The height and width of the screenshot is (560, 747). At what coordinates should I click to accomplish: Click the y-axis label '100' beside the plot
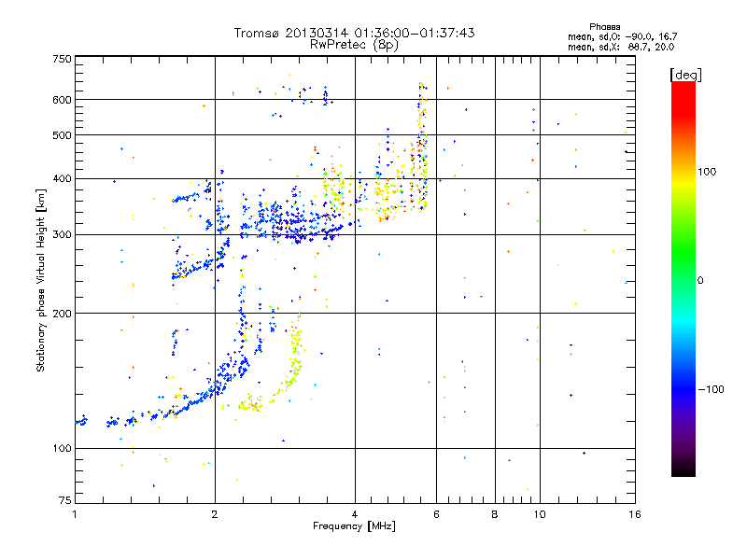tap(62, 449)
